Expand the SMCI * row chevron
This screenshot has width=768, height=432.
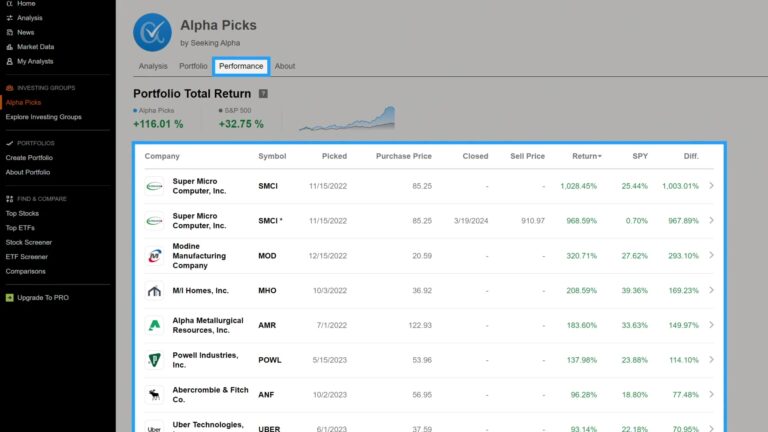coord(711,220)
